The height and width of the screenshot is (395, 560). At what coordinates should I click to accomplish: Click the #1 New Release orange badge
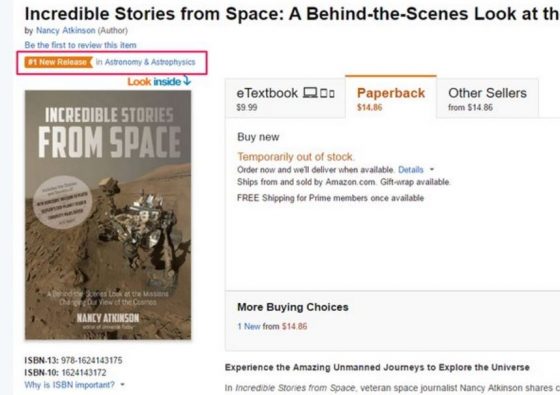click(x=59, y=62)
